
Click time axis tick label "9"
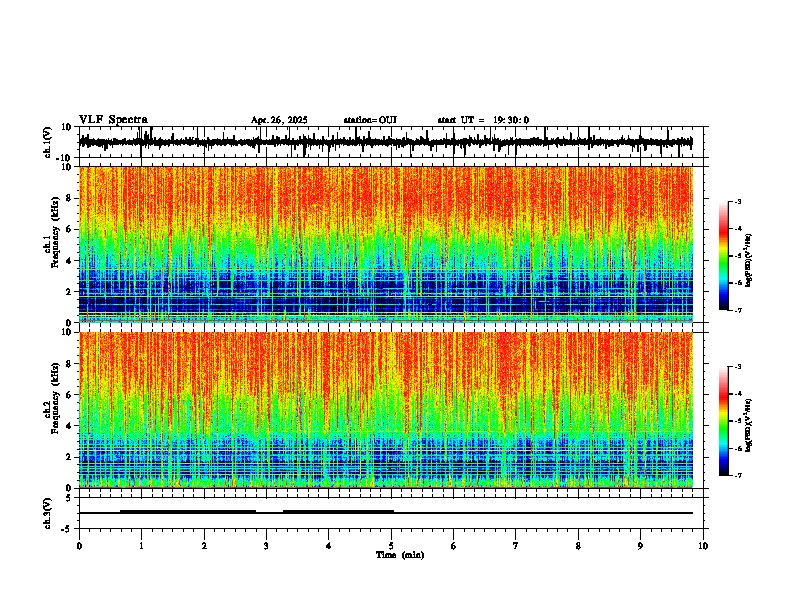[x=640, y=546]
